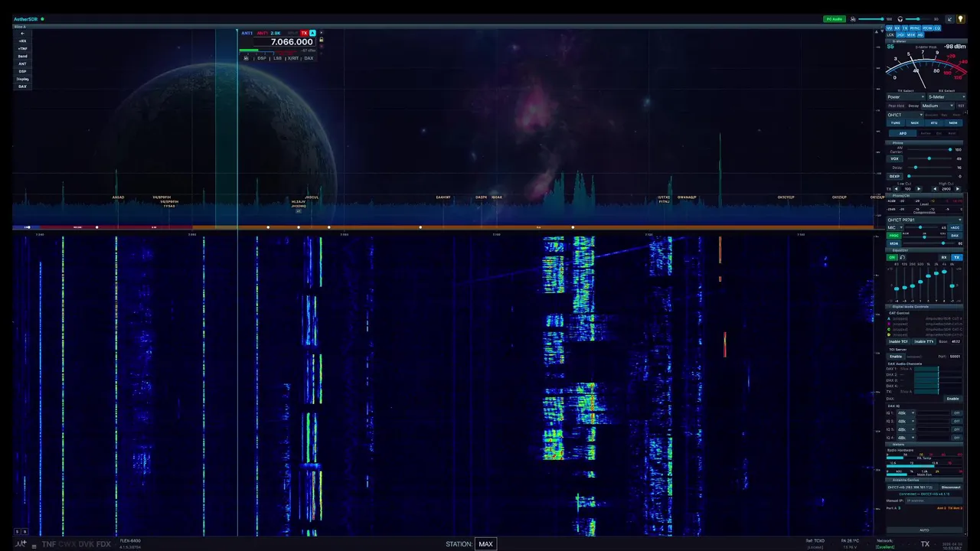This screenshot has width=980, height=551.
Task: Toggle PC Audio on or off
Action: point(834,19)
